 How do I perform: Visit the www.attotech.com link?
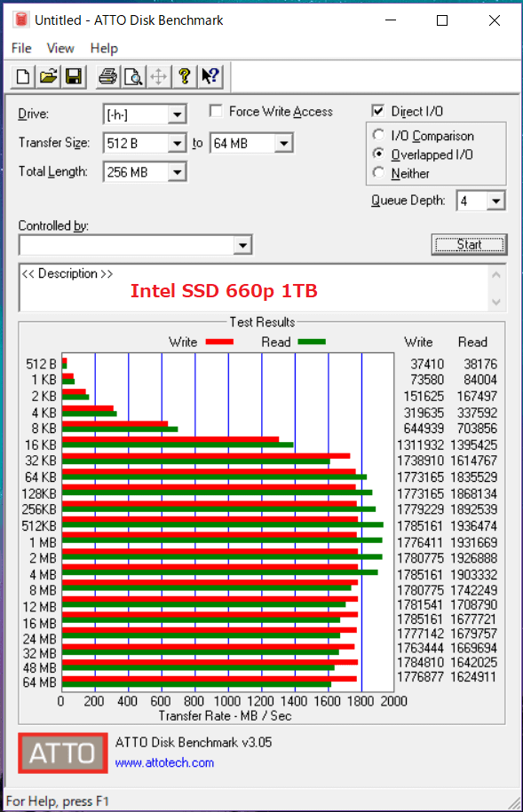[x=164, y=762]
